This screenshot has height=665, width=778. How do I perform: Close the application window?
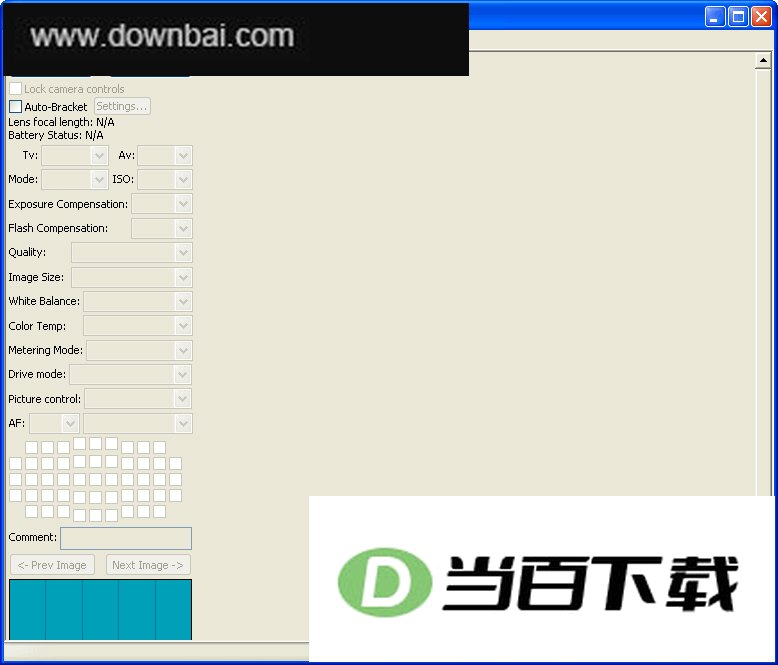[x=761, y=17]
